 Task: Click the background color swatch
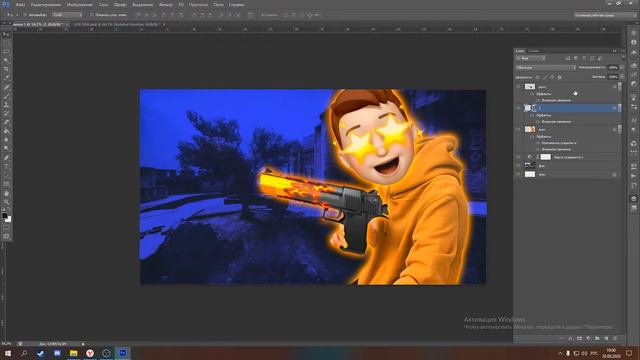pos(8,219)
